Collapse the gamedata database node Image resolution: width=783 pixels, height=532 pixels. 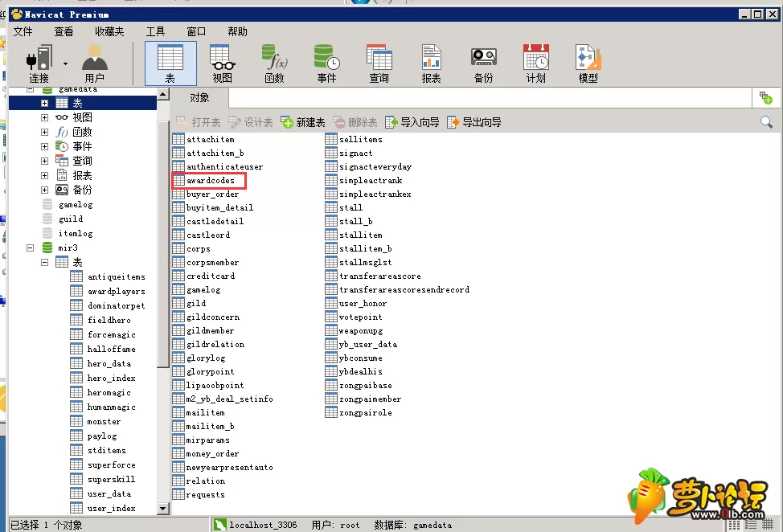(x=31, y=89)
